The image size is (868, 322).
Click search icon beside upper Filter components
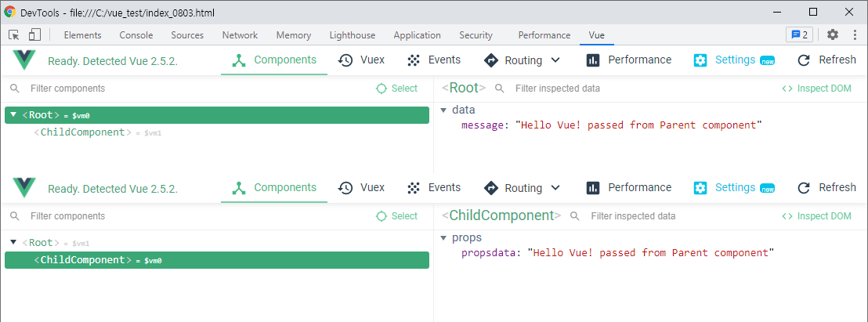click(15, 89)
